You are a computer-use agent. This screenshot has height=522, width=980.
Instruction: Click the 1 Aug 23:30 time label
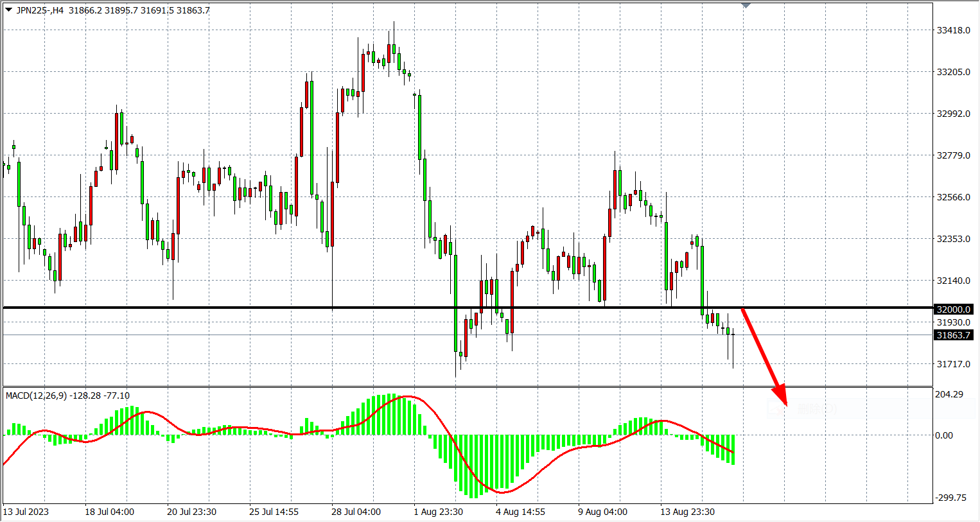[x=438, y=512]
